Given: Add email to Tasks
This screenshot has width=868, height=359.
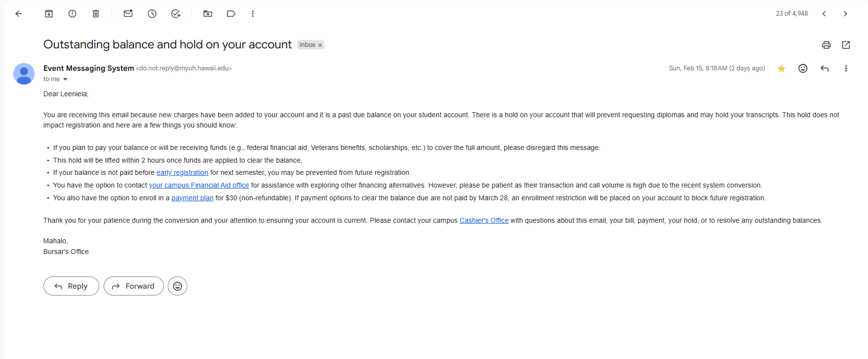Looking at the screenshot, I should [x=176, y=14].
